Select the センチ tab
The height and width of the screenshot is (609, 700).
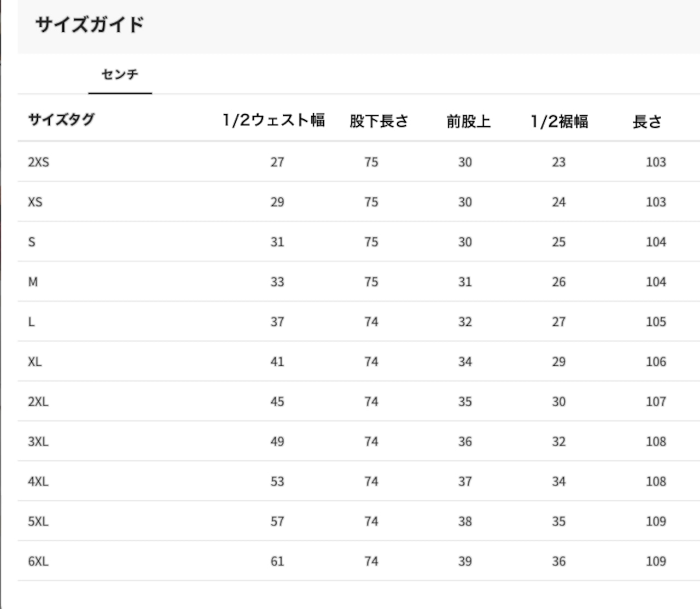coord(120,74)
